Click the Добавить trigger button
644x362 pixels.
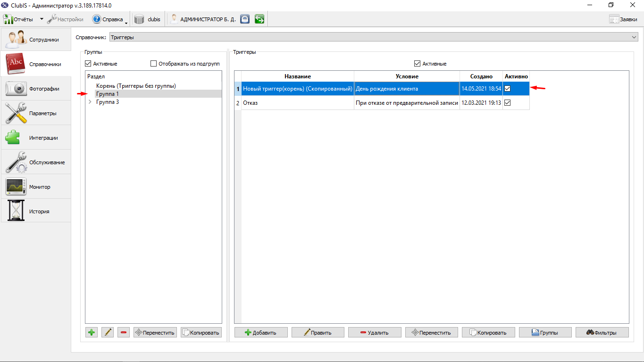(x=261, y=332)
